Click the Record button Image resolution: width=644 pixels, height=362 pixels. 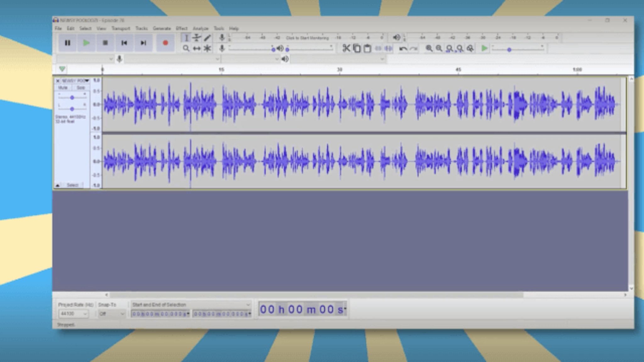tap(165, 43)
